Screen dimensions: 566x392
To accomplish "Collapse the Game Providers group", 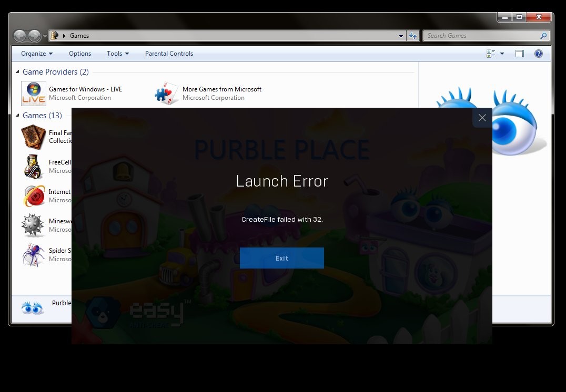I will (18, 72).
